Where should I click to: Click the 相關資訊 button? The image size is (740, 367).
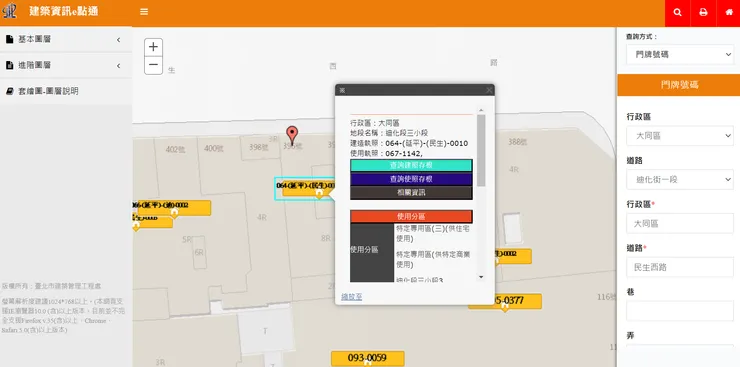click(x=411, y=192)
